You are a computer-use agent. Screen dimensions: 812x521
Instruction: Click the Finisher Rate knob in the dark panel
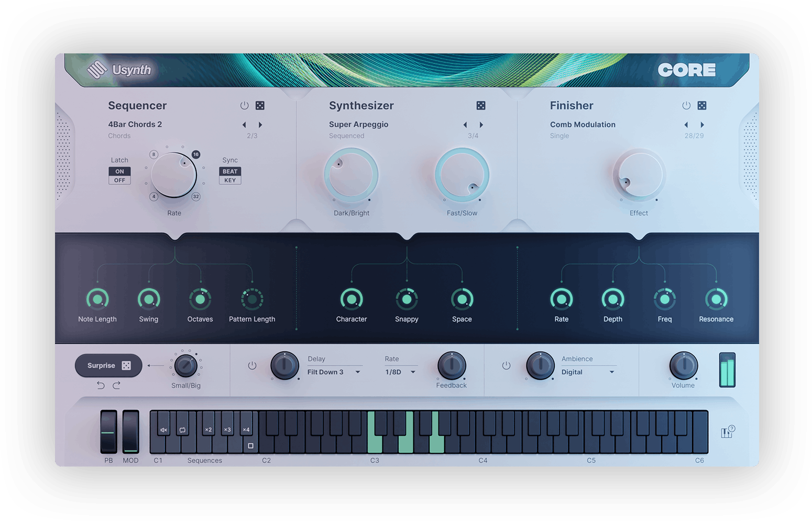tap(562, 299)
